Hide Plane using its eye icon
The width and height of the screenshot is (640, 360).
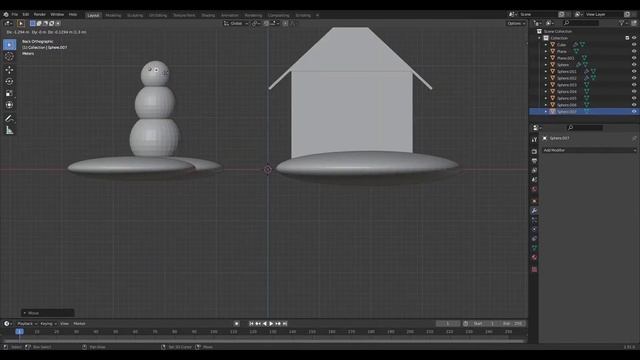tap(634, 51)
